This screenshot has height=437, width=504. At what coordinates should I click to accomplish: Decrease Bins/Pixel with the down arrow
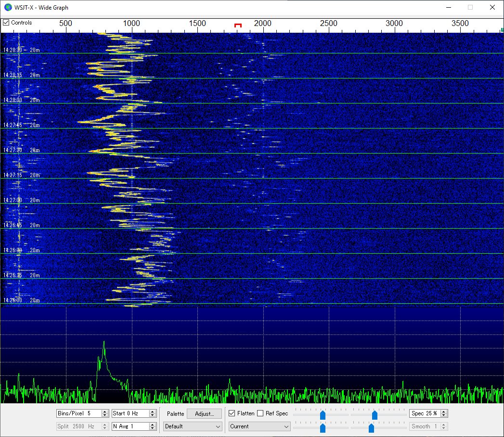(x=104, y=415)
